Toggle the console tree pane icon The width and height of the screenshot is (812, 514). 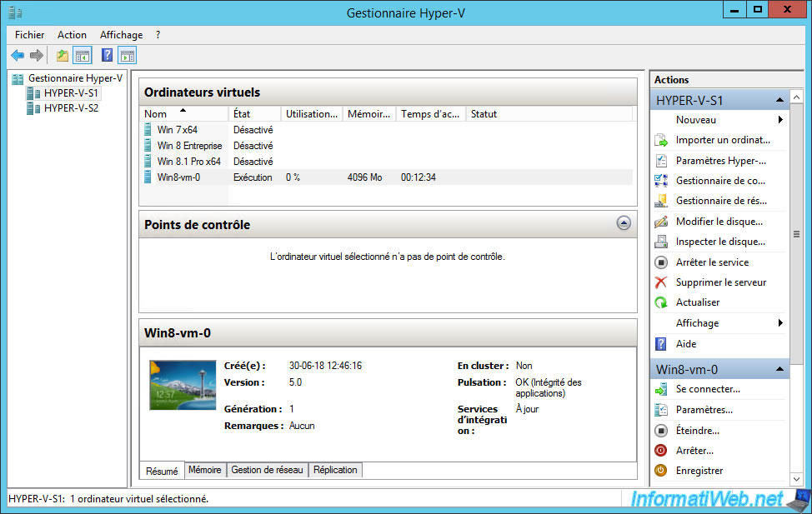(83, 55)
